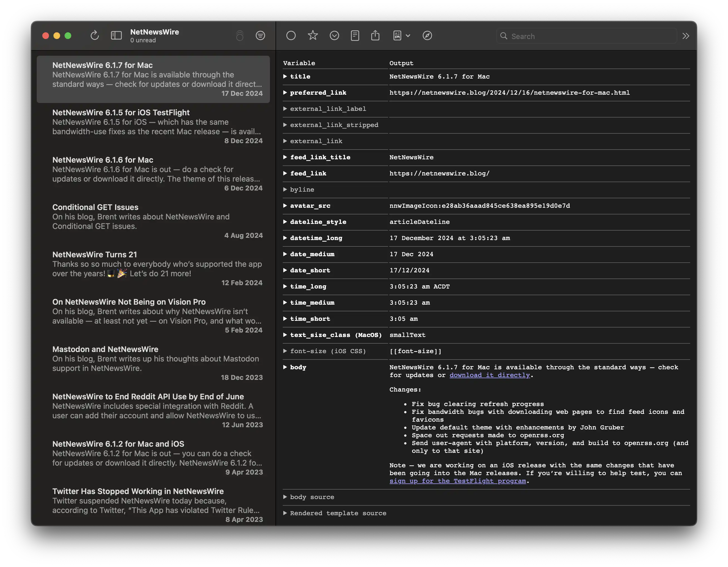The image size is (728, 567).
Task: Open article in browser compass icon
Action: pos(427,35)
